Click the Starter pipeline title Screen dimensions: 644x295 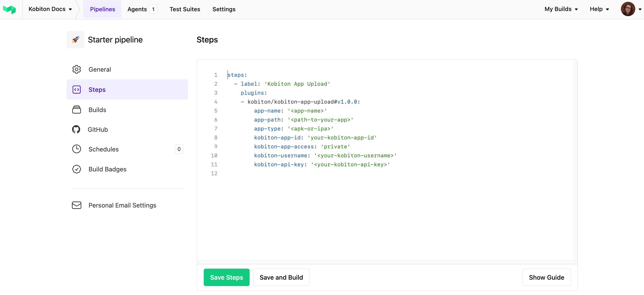click(x=115, y=40)
